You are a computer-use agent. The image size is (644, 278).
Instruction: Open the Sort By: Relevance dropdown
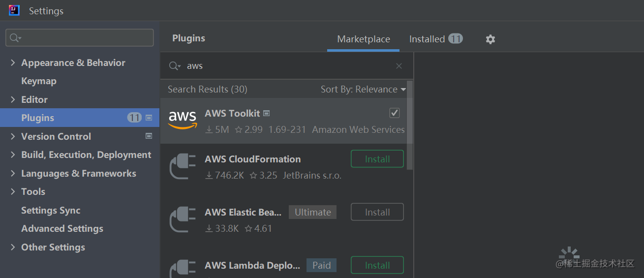pos(363,89)
